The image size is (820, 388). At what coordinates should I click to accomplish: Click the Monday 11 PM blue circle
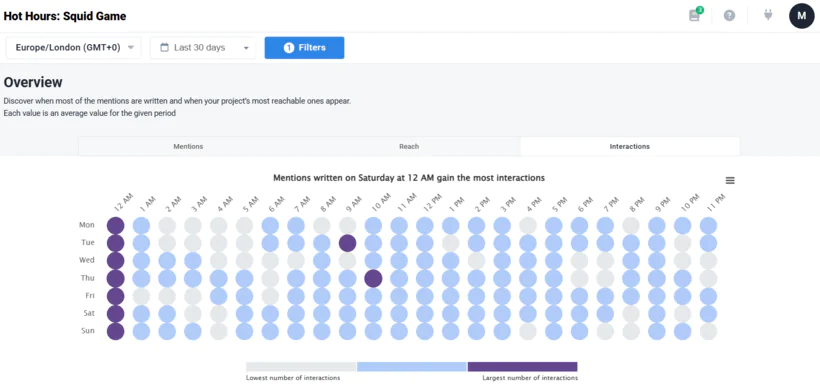[709, 225]
